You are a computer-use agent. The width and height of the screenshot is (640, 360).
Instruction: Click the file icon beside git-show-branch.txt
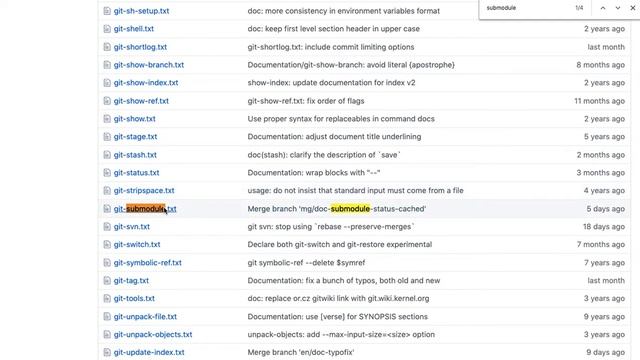107,65
